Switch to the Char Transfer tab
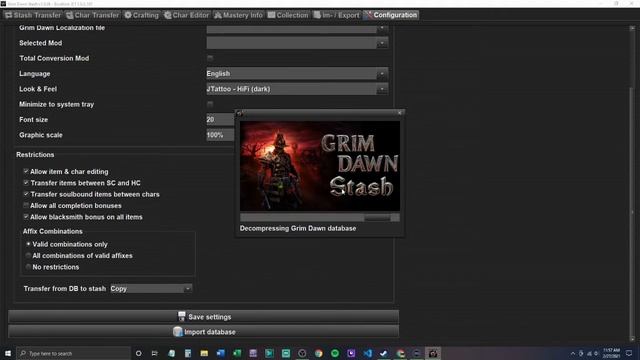Screen dimensions: 640x360 click(x=93, y=15)
